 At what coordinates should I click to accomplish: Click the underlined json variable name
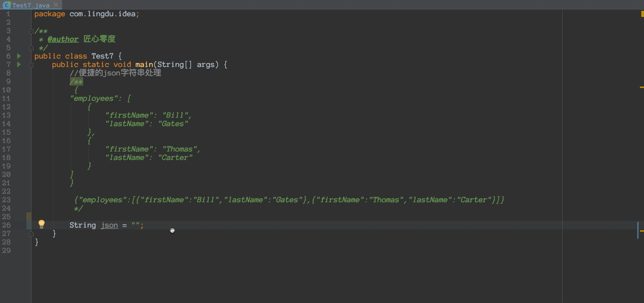click(x=110, y=225)
